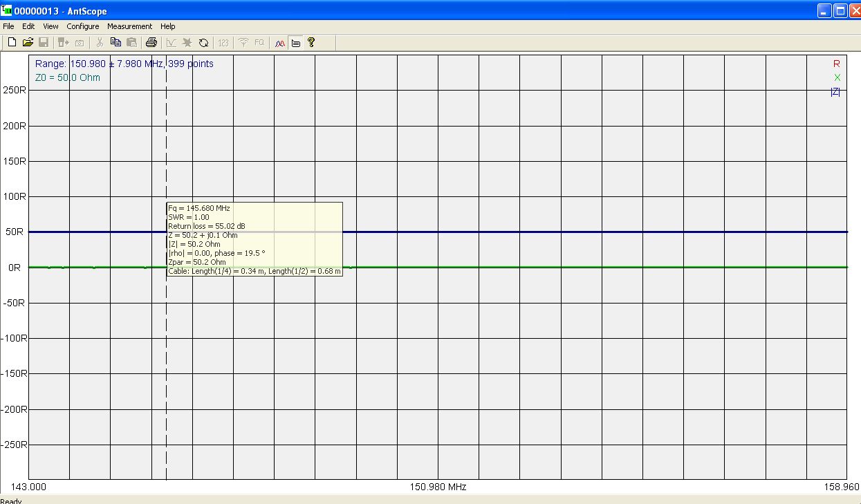Screen dimensions: 861x504
Task: Open the Help menu
Action: click(x=168, y=26)
